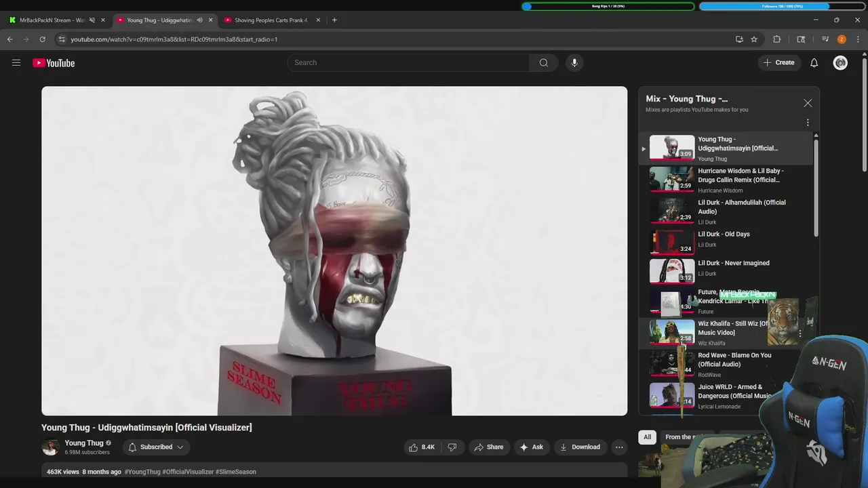Install app icon in address bar
The image size is (868, 488).
(x=739, y=39)
